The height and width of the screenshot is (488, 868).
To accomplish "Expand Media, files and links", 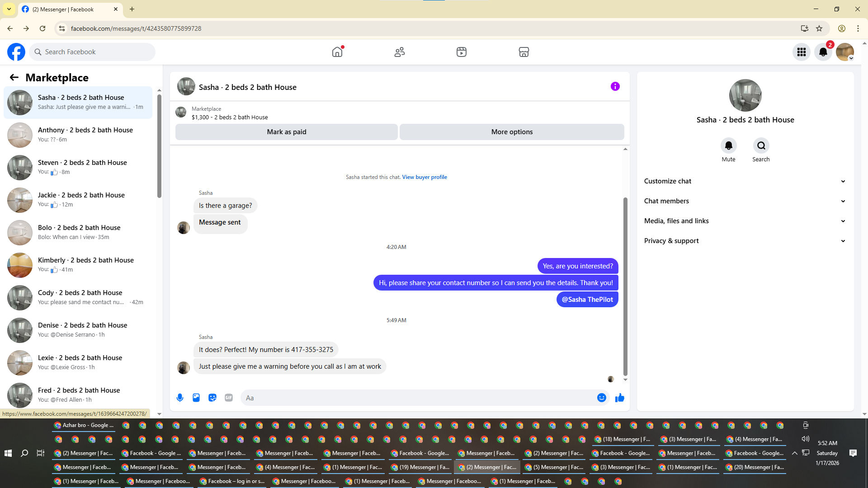I will coord(745,221).
